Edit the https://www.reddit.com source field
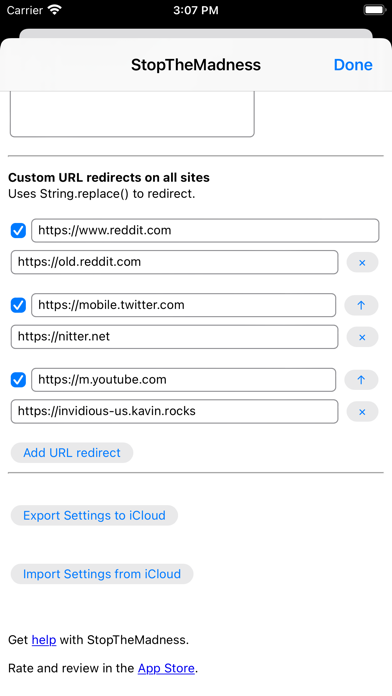Screen dimensions: 392x696 [205, 230]
